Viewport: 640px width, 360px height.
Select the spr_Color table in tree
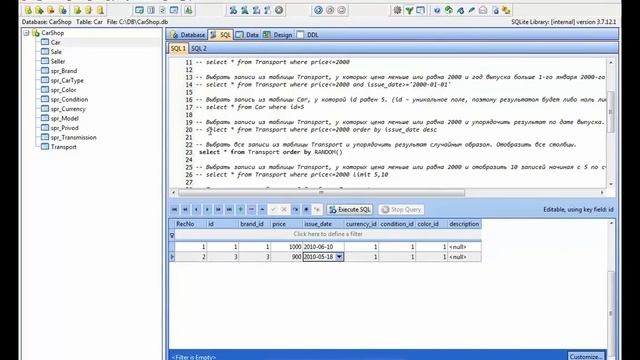coord(63,90)
